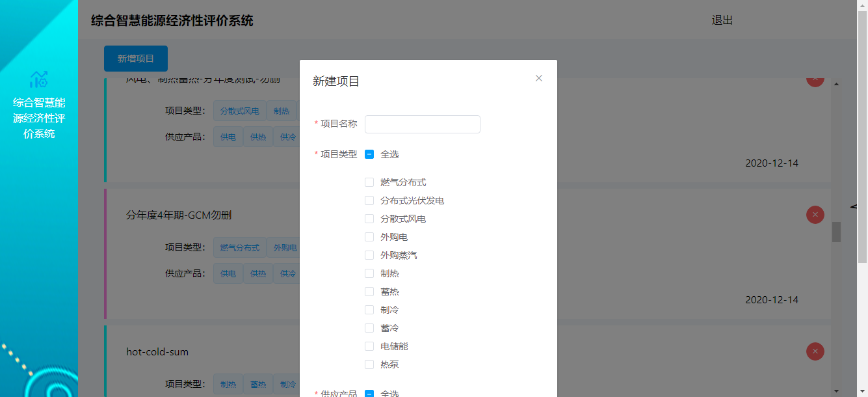Click the 项目名称 input field
Screen dimensions: 868x397
[x=422, y=124]
